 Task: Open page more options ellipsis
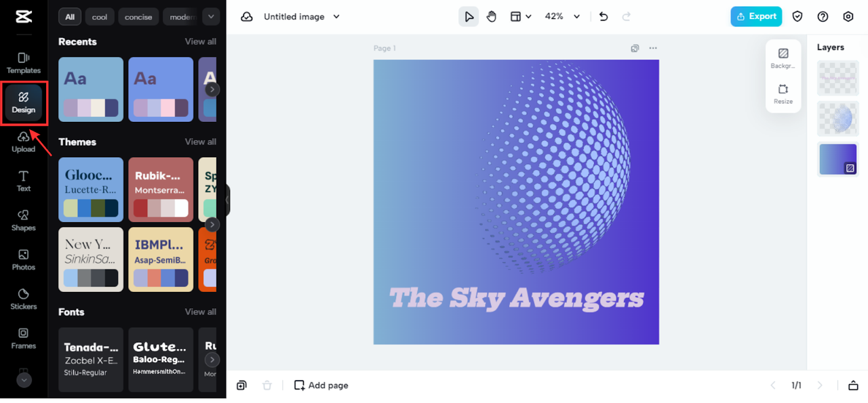pos(653,48)
